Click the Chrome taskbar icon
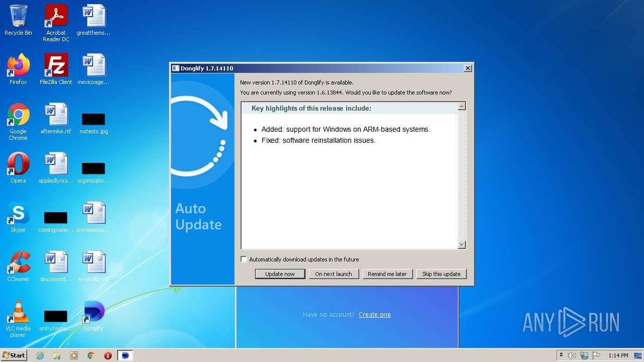The image size is (644, 362). (91, 355)
